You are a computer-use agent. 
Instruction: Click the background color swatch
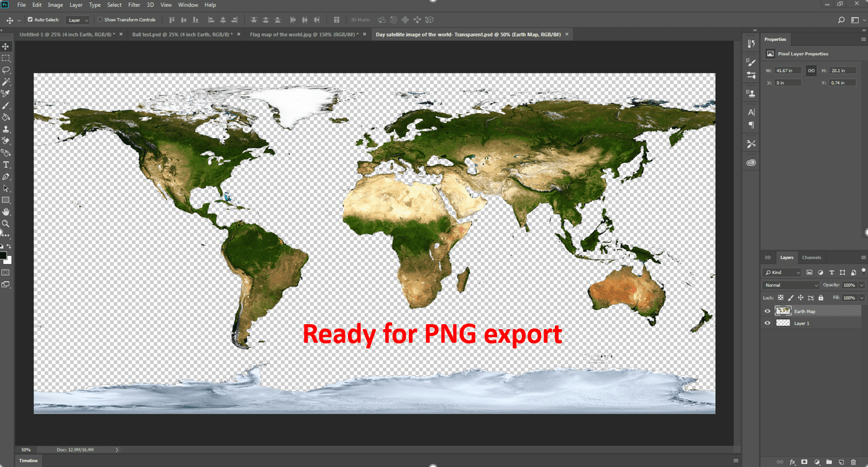[x=7, y=260]
